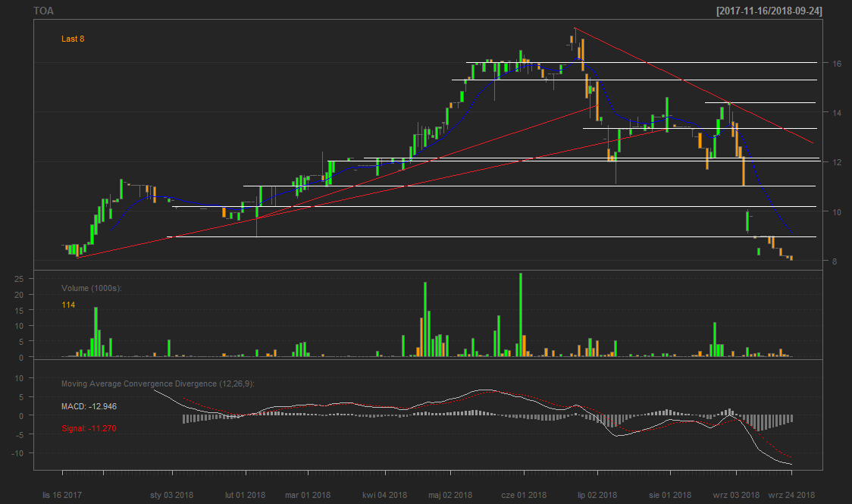Click the 'lut 01 2018' date label
The width and height of the screenshot is (852, 504).
click(245, 495)
